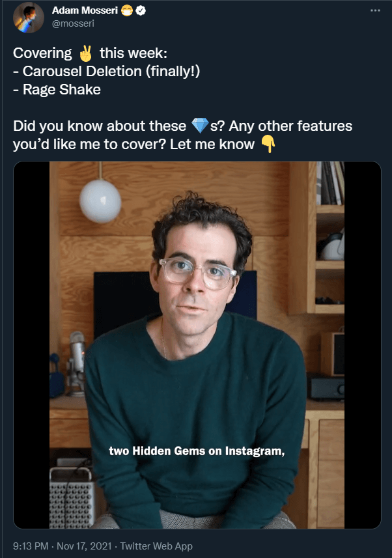
Task: Click the 9:13 PM timestamp
Action: 32,546
